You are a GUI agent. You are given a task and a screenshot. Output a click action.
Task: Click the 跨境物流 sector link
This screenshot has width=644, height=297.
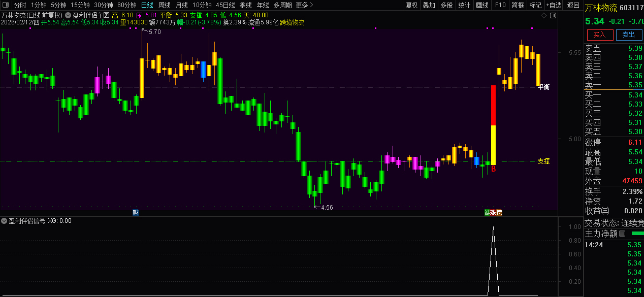pyautogui.click(x=293, y=22)
